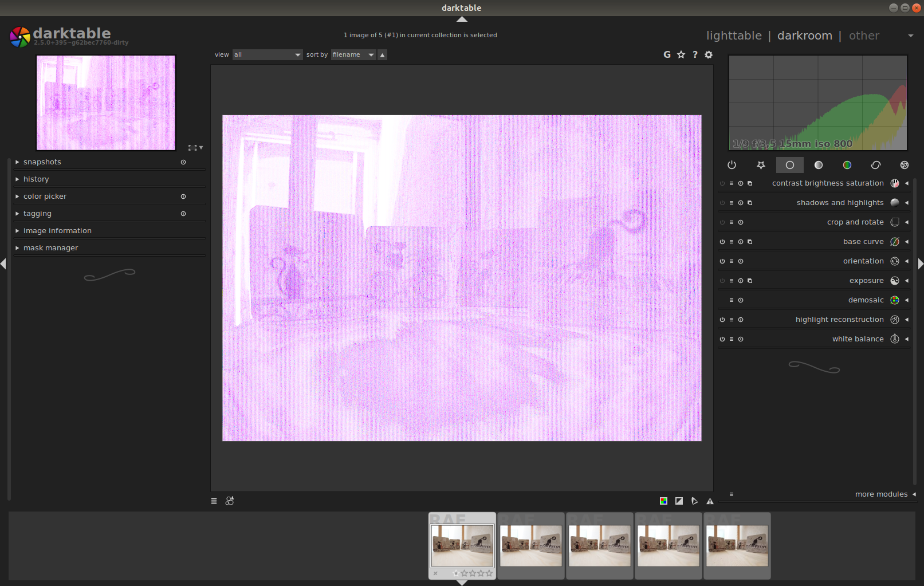The image size is (924, 586).
Task: Reset parameters of the demosaic module
Action: point(741,300)
